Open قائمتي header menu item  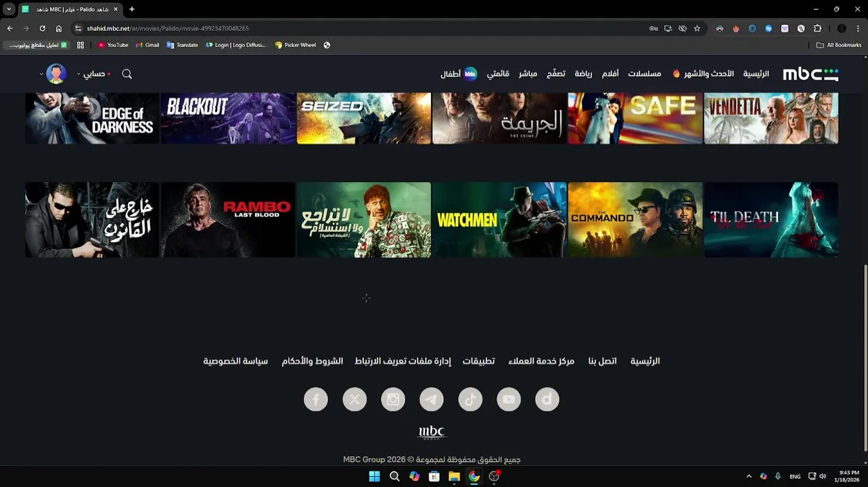498,74
